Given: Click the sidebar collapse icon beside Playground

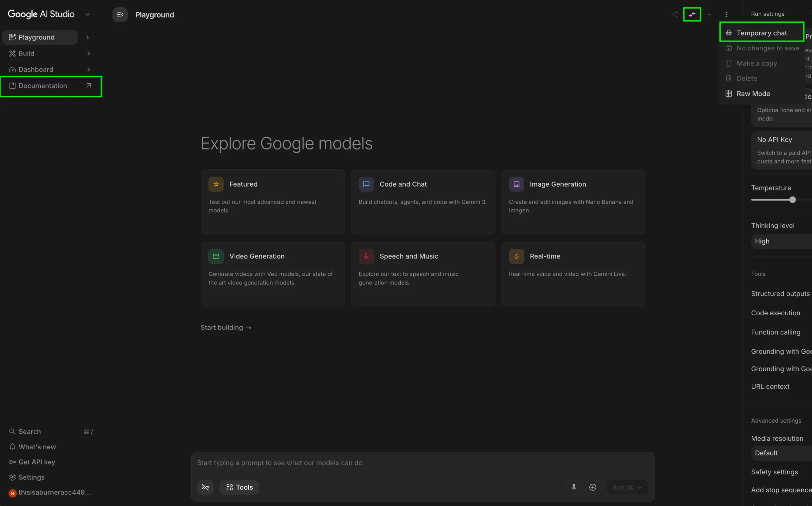Looking at the screenshot, I should point(120,14).
